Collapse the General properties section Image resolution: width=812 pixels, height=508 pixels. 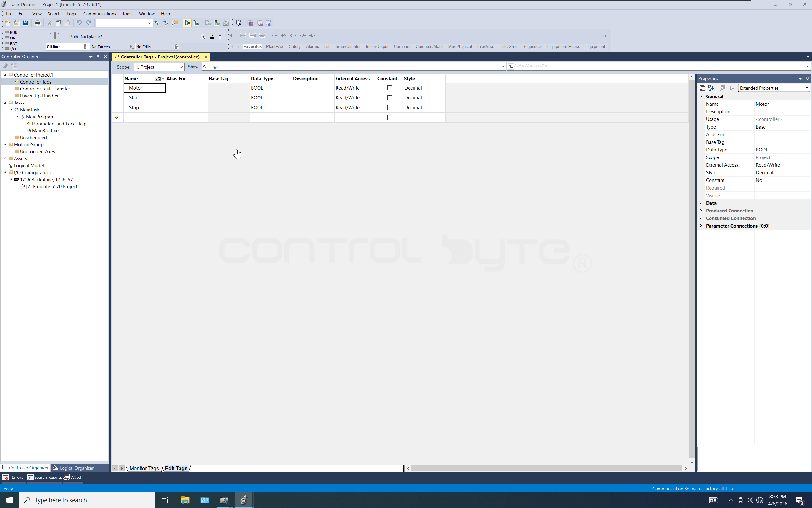click(x=701, y=97)
